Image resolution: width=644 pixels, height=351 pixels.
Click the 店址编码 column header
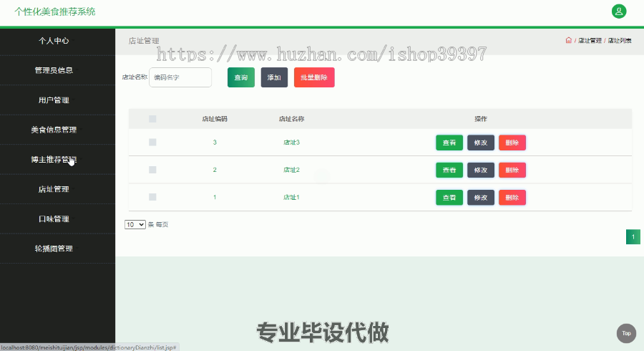(215, 119)
